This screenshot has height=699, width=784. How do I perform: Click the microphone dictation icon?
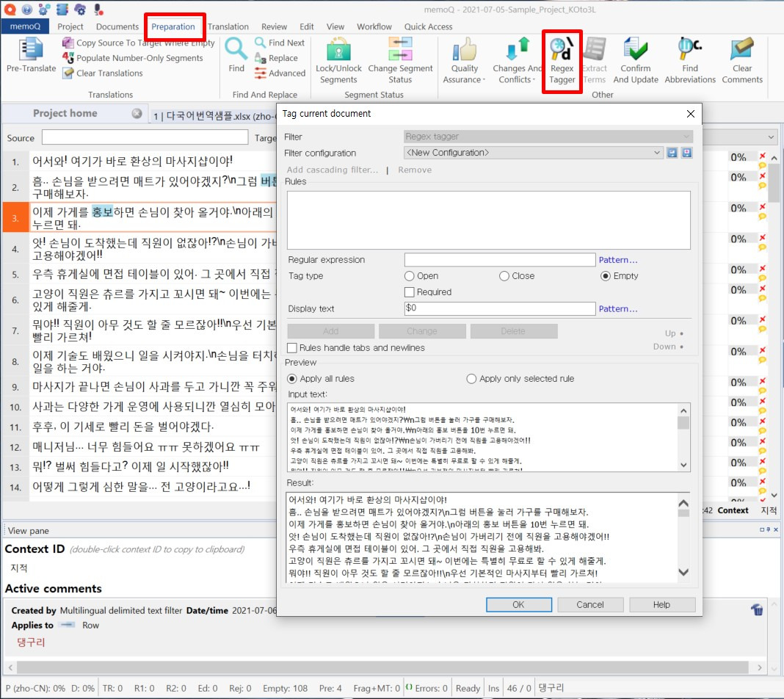click(x=98, y=9)
